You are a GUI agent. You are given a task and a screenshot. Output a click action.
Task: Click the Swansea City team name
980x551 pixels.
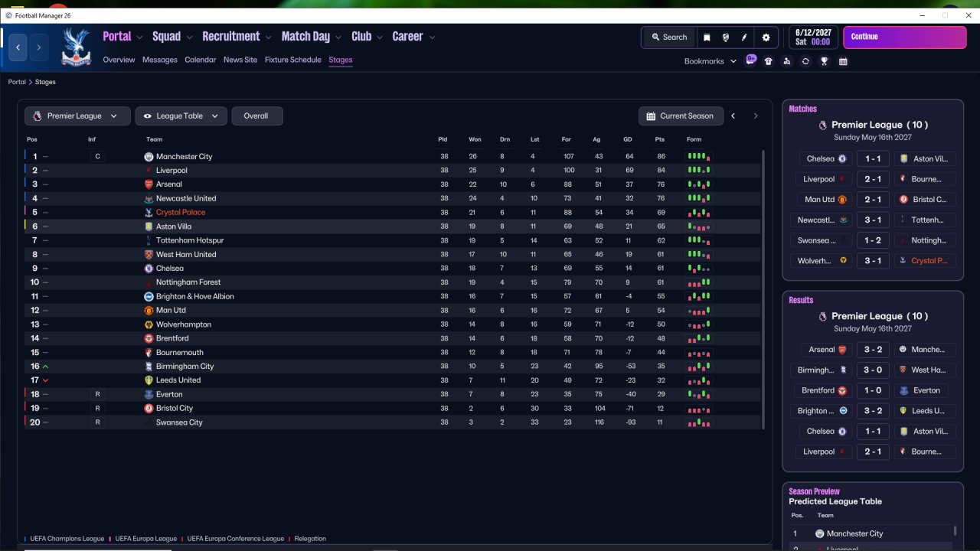(179, 422)
